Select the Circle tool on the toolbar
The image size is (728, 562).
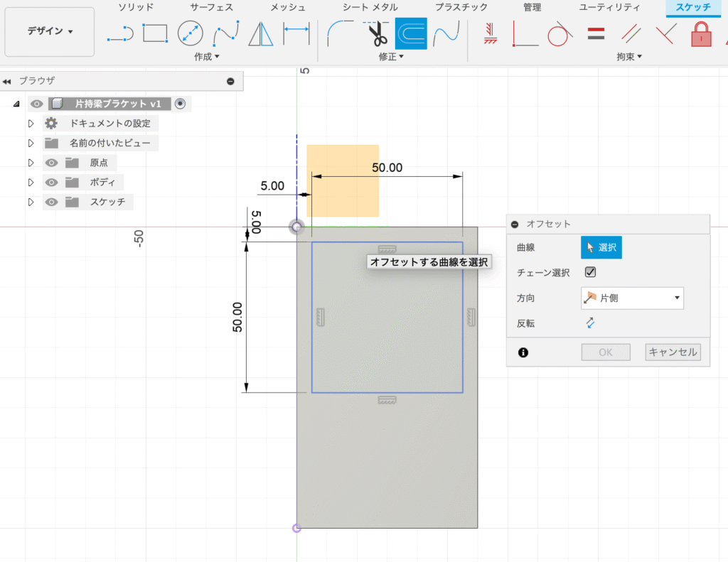[189, 33]
